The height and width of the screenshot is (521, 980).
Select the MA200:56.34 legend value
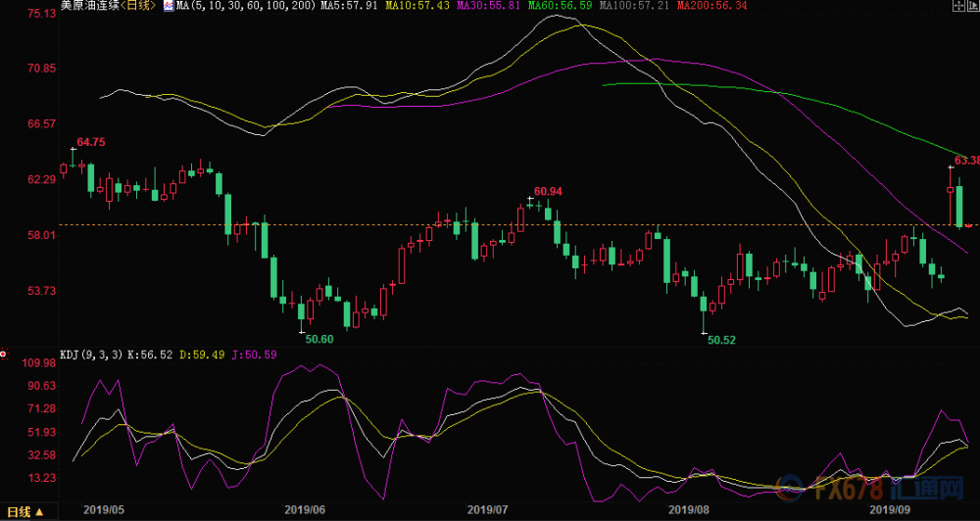[x=711, y=6]
